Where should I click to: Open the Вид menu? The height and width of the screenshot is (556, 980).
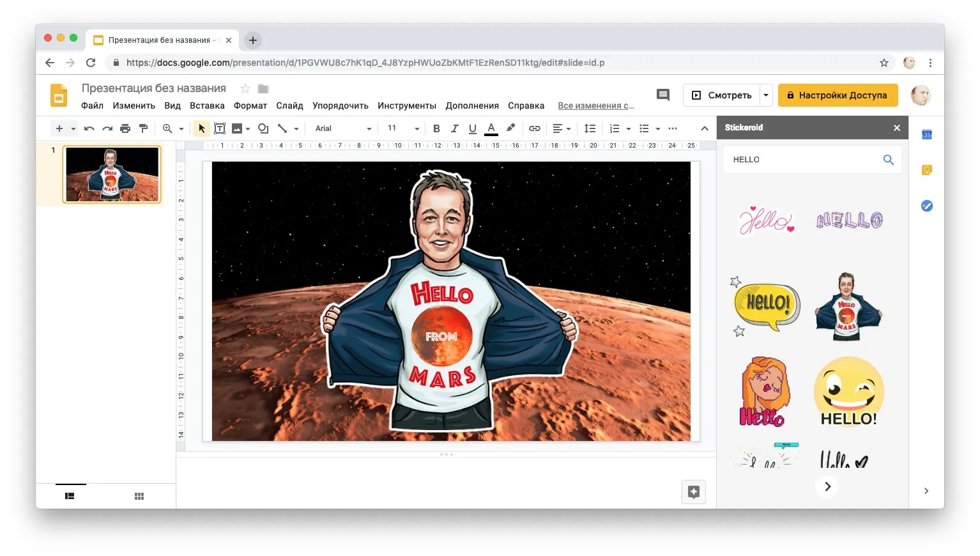click(x=172, y=105)
